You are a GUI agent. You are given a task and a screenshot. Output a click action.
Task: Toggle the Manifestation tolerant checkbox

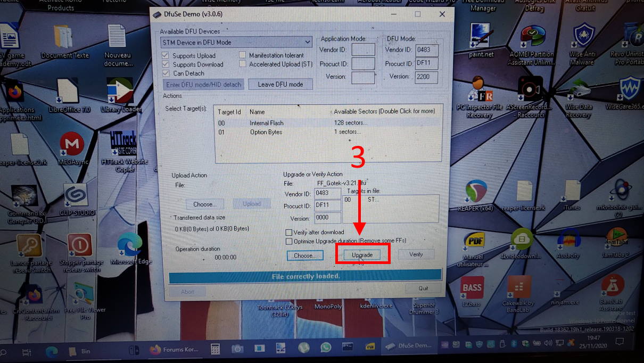click(243, 55)
